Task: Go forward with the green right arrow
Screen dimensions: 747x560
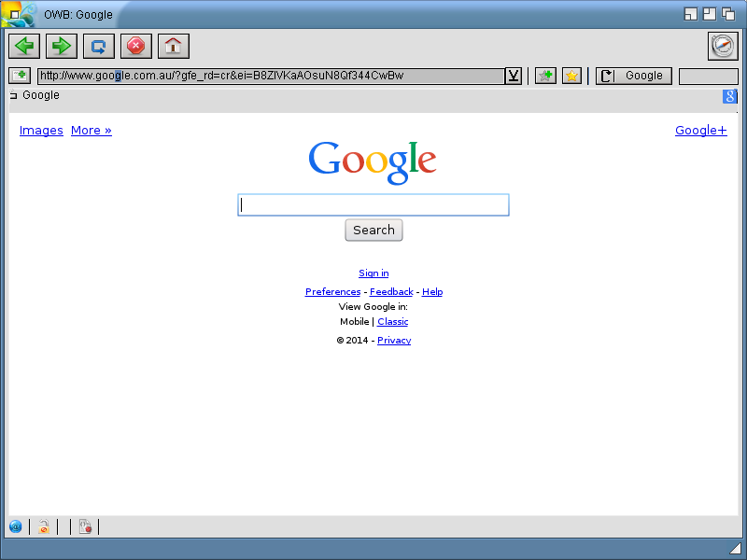Action: tap(62, 46)
